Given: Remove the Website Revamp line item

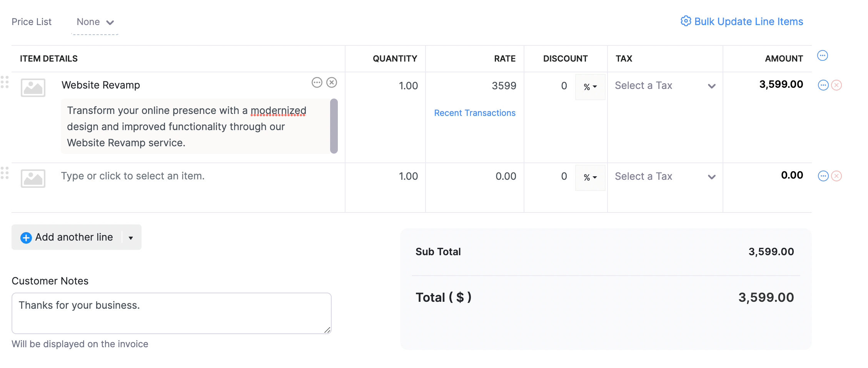Looking at the screenshot, I should (836, 85).
